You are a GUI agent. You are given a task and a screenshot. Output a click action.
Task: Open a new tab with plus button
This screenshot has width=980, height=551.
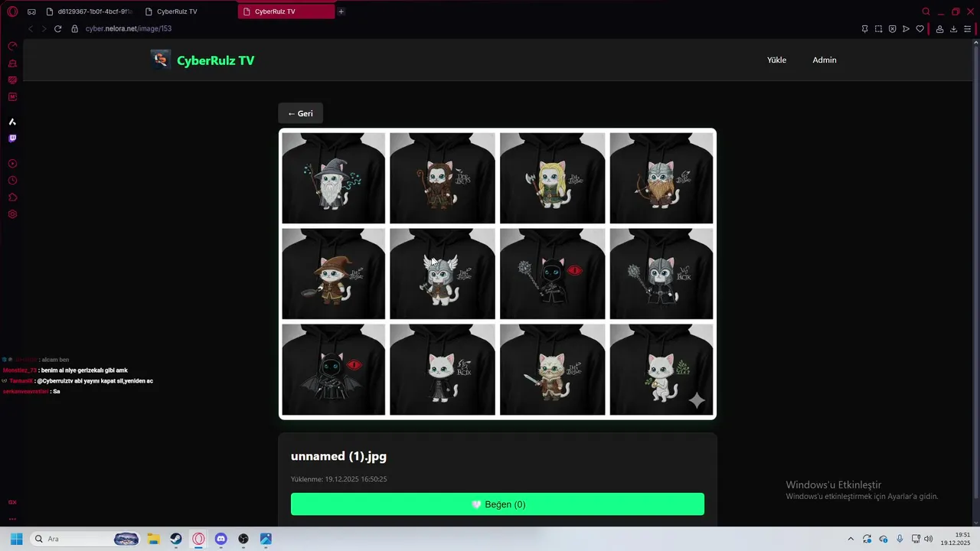point(341,11)
